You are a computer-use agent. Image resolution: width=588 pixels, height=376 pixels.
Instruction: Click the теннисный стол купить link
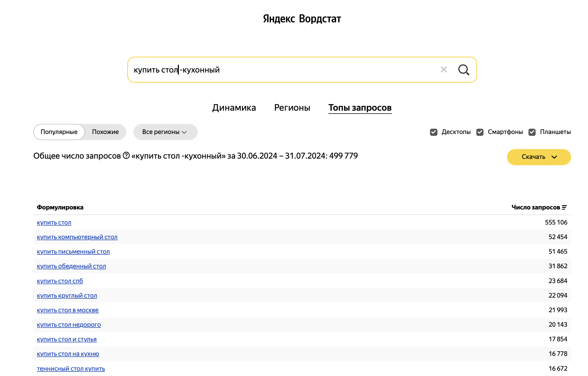pos(71,369)
